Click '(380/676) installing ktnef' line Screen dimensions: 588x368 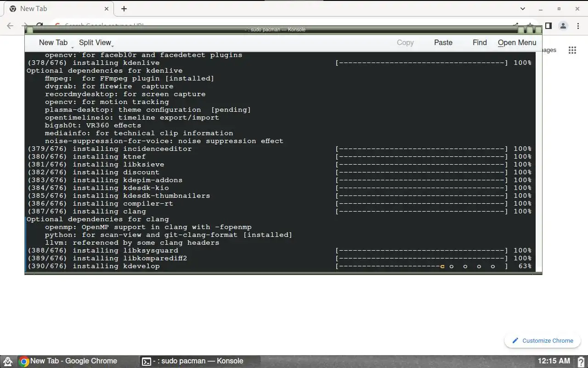click(86, 156)
